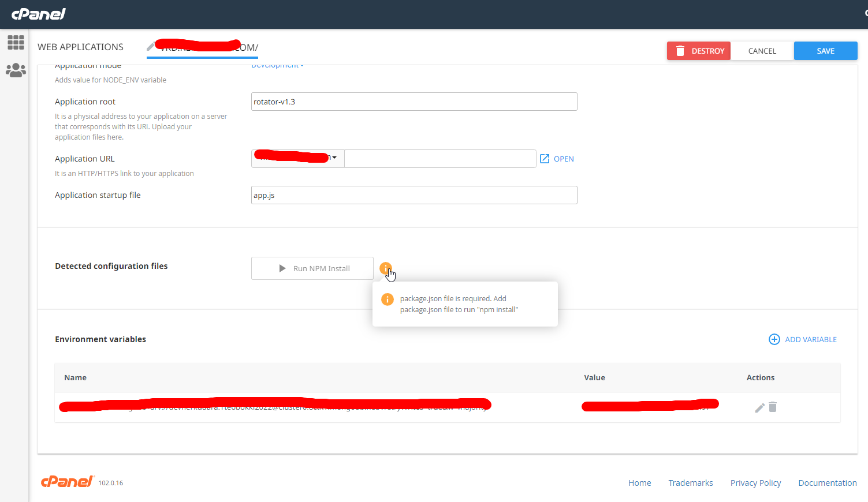Click the plus icon for Add Variable

tap(774, 339)
